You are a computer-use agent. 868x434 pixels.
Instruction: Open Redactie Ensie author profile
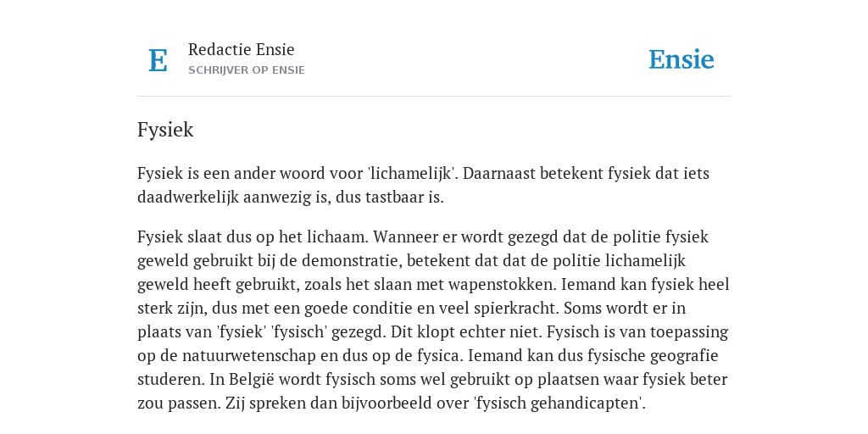[x=242, y=49]
